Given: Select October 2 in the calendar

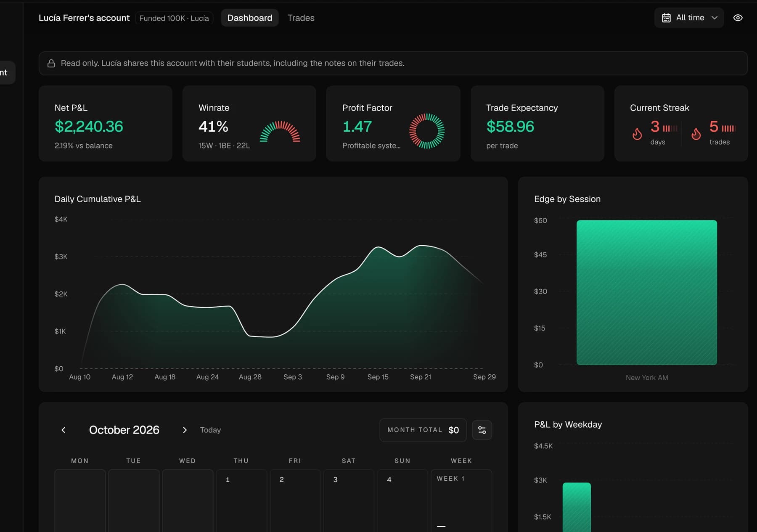Looking at the screenshot, I should [295, 500].
